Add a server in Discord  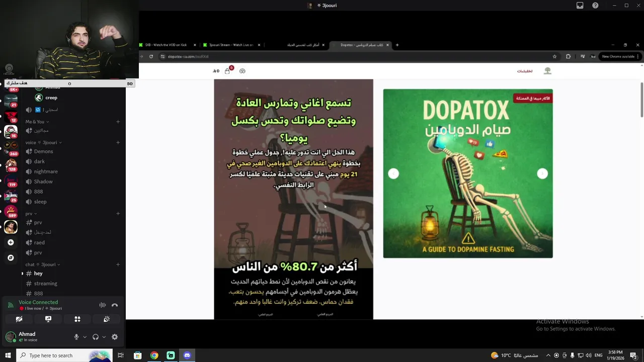point(11,242)
